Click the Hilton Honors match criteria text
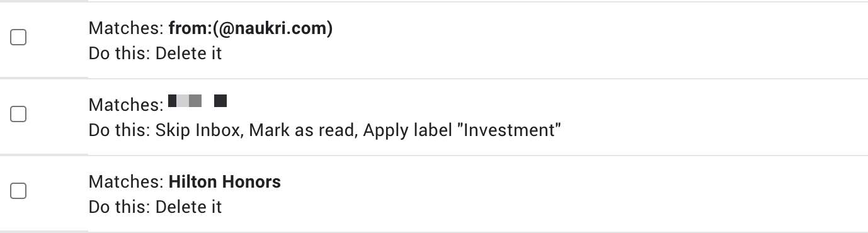 (x=224, y=182)
